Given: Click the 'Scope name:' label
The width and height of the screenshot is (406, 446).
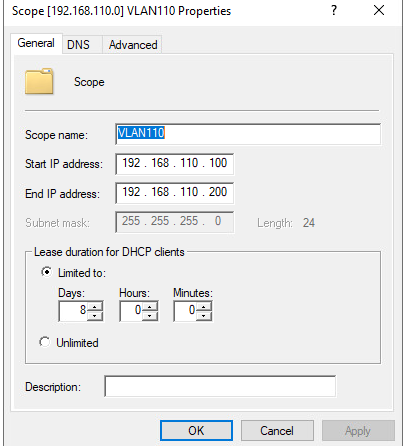Looking at the screenshot, I should [56, 135].
